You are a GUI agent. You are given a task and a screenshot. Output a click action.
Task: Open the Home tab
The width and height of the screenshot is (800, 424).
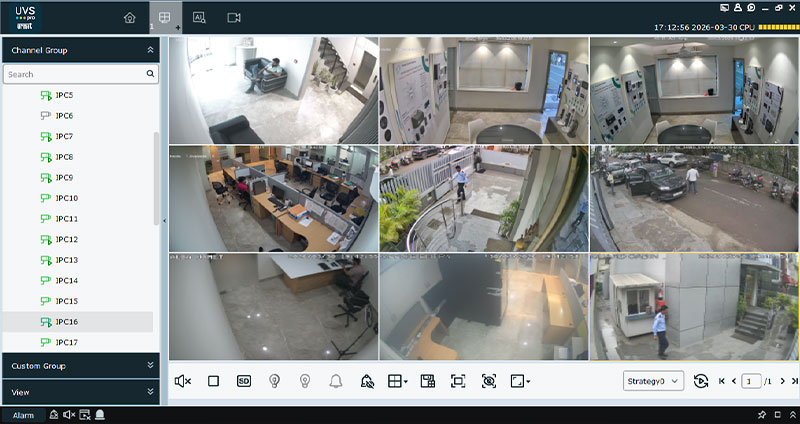click(129, 17)
